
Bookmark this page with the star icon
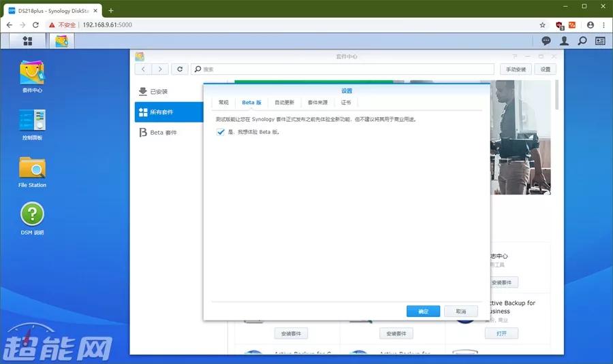(x=542, y=25)
